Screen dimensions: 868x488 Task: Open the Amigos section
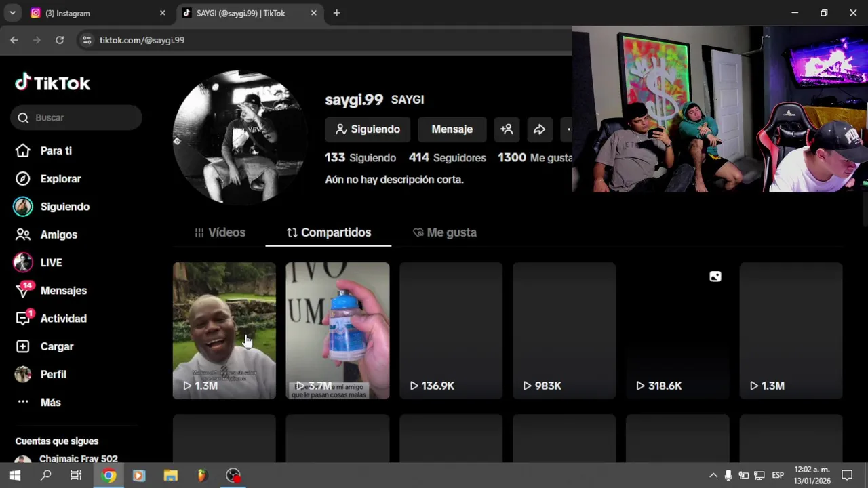point(58,235)
